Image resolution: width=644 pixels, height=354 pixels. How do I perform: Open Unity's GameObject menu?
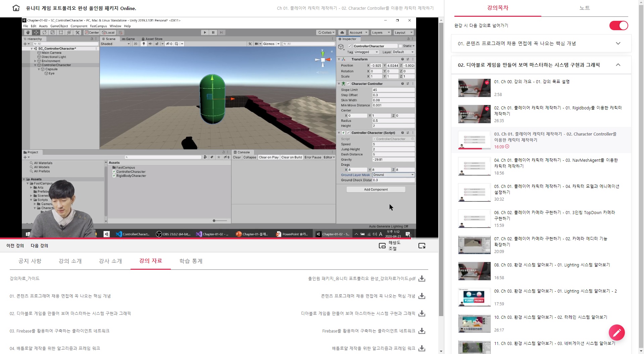[59, 26]
